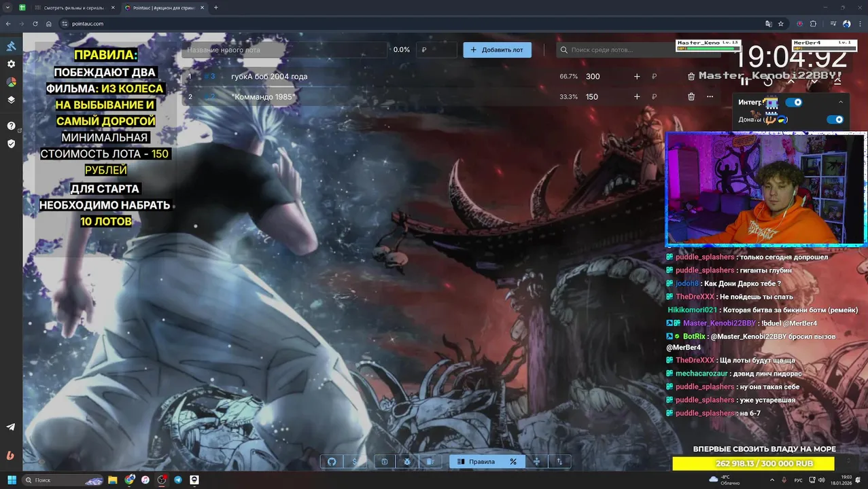Click the dollar sign toolbar button

(354, 462)
